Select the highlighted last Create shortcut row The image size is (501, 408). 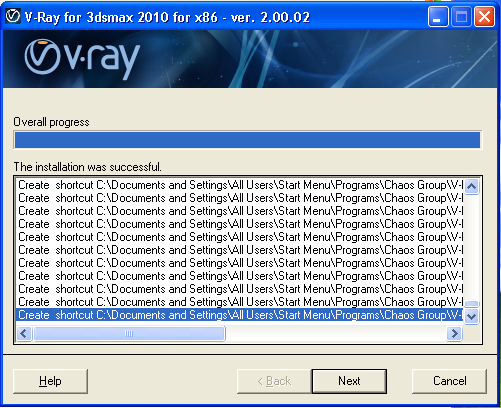pyautogui.click(x=239, y=315)
